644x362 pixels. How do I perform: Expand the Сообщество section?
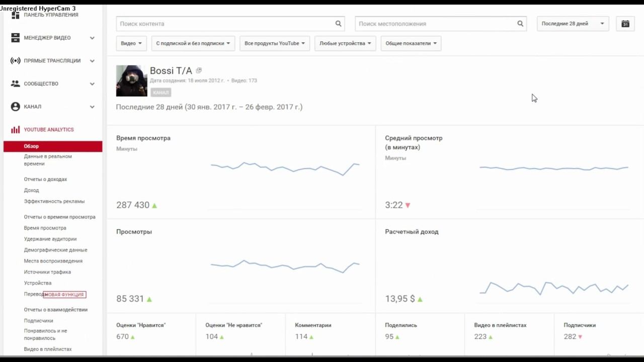point(92,83)
